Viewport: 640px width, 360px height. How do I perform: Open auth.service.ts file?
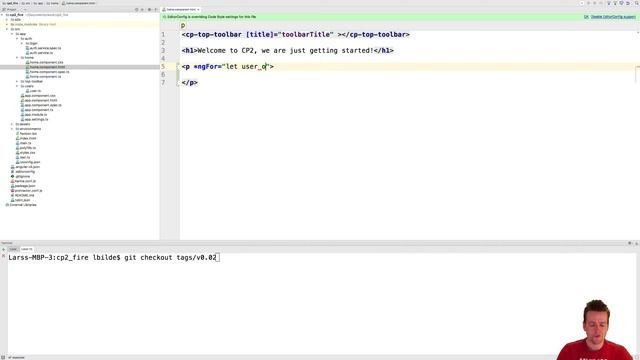pos(41,53)
